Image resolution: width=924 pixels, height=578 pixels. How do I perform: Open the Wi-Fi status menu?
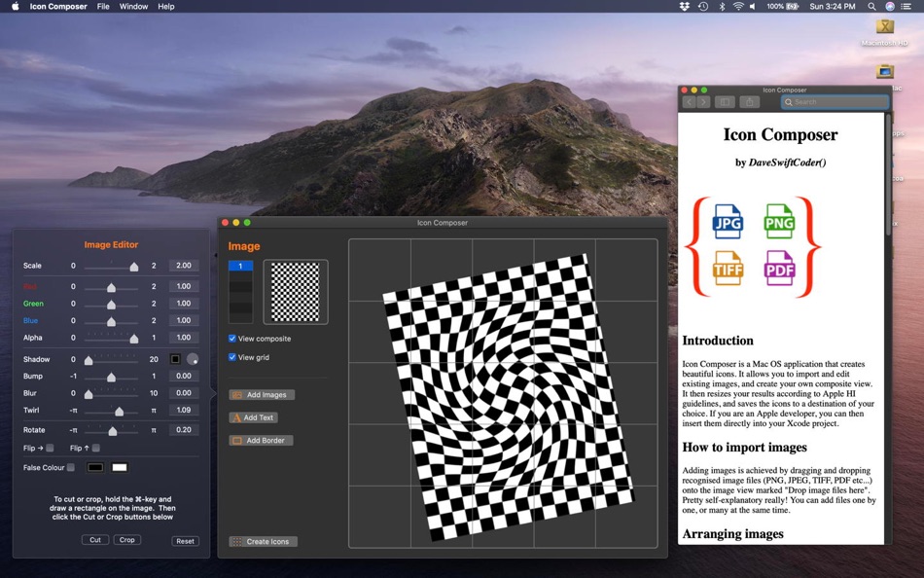tap(738, 7)
